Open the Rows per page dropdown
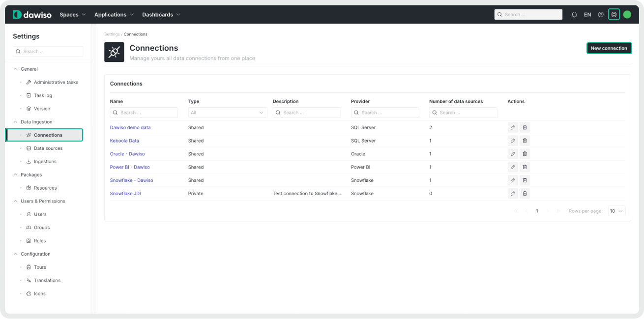644x319 pixels. click(x=616, y=211)
